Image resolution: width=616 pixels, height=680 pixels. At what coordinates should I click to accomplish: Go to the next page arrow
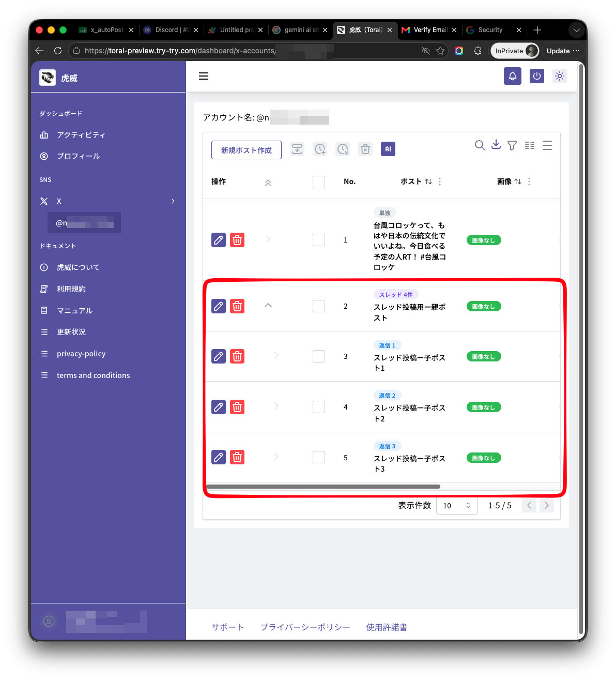(546, 505)
